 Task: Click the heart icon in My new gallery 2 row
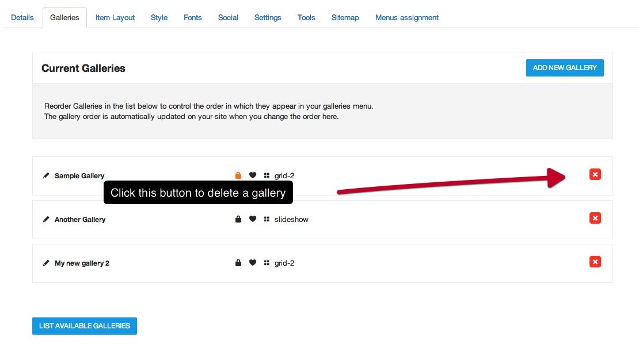coord(253,263)
